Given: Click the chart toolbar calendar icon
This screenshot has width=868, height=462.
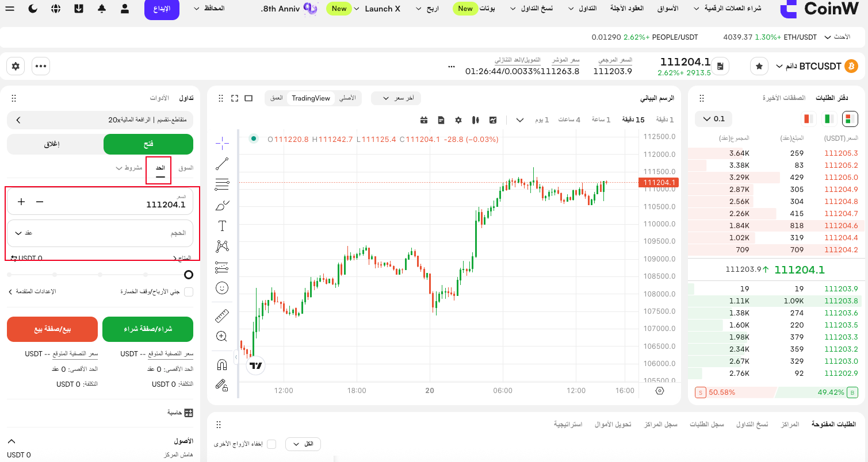Looking at the screenshot, I should (x=424, y=120).
